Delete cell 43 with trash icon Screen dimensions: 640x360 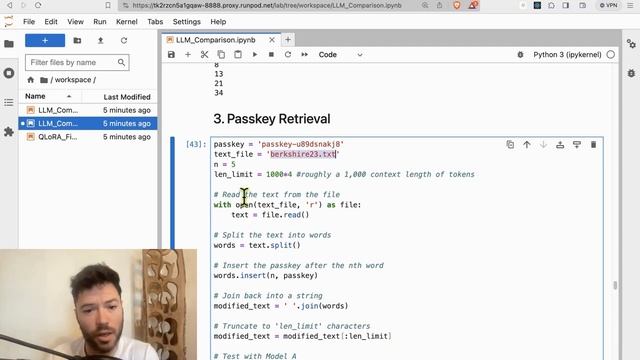(x=593, y=144)
